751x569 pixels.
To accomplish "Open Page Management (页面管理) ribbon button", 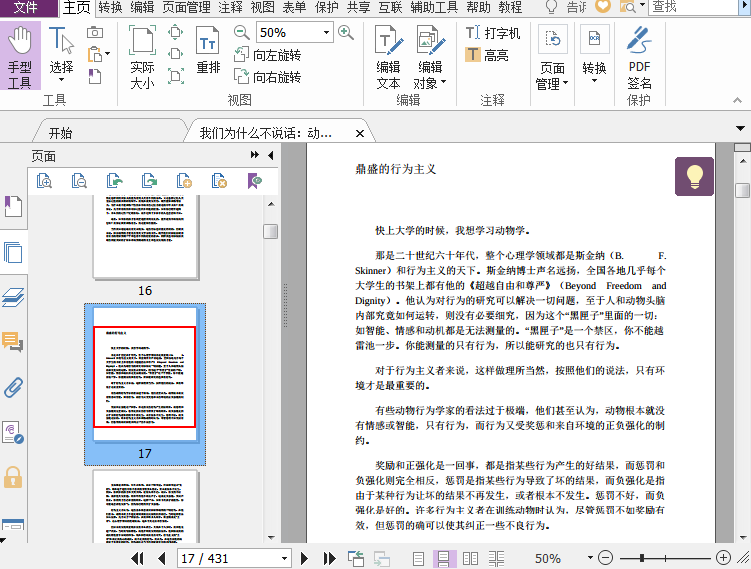I will (x=552, y=57).
